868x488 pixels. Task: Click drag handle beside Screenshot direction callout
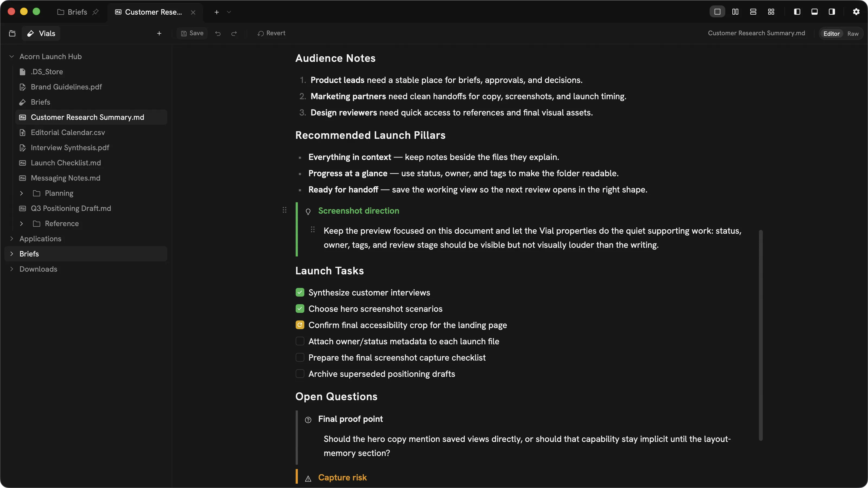284,210
